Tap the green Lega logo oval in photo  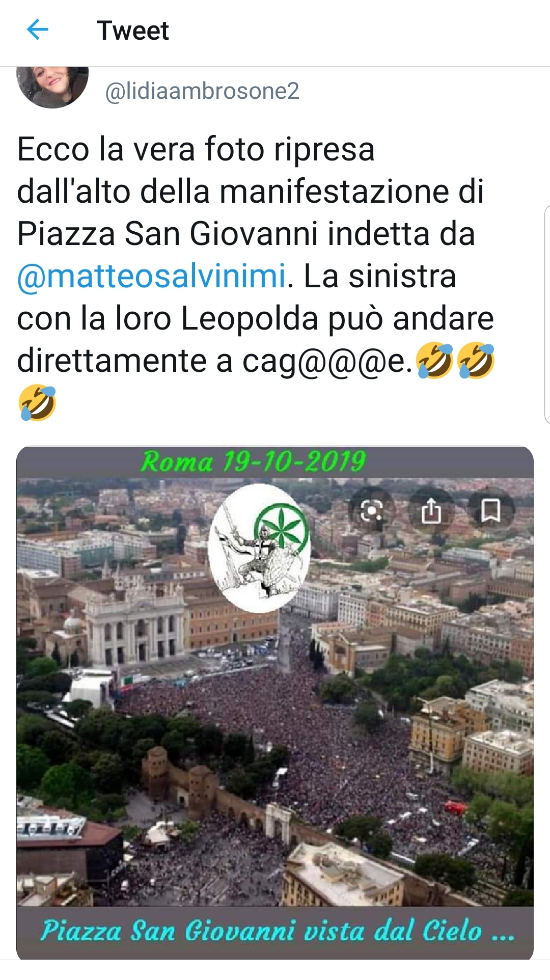coord(259,548)
